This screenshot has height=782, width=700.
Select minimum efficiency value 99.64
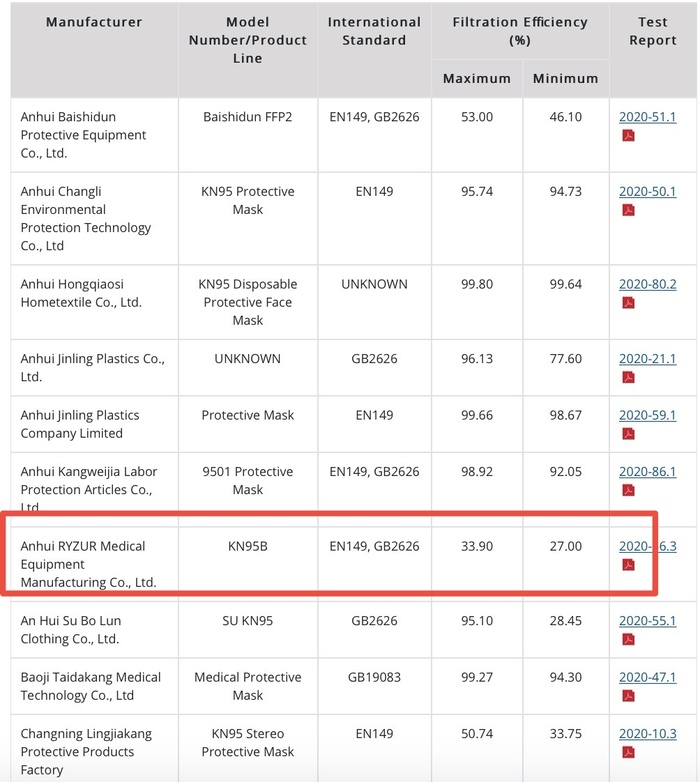pos(565,284)
